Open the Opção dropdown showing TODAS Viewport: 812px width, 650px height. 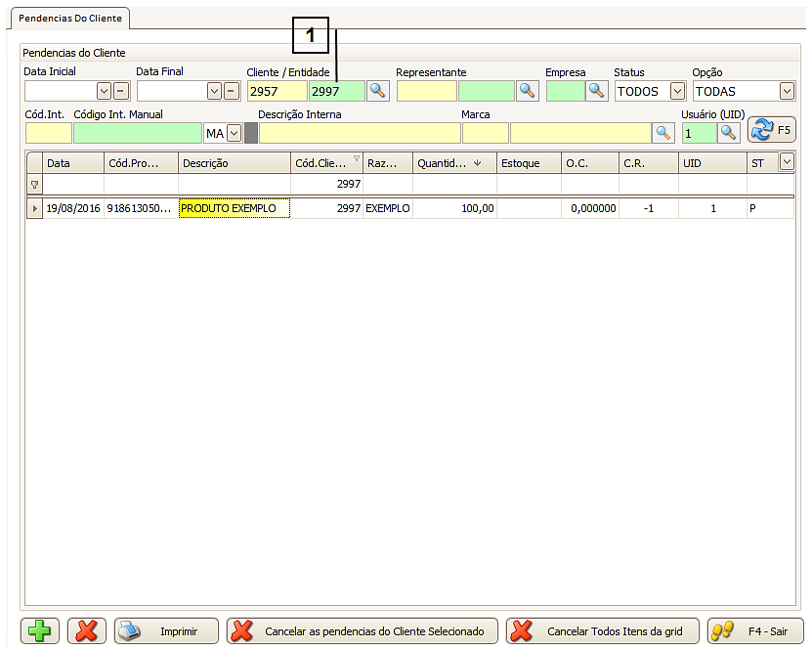click(787, 91)
